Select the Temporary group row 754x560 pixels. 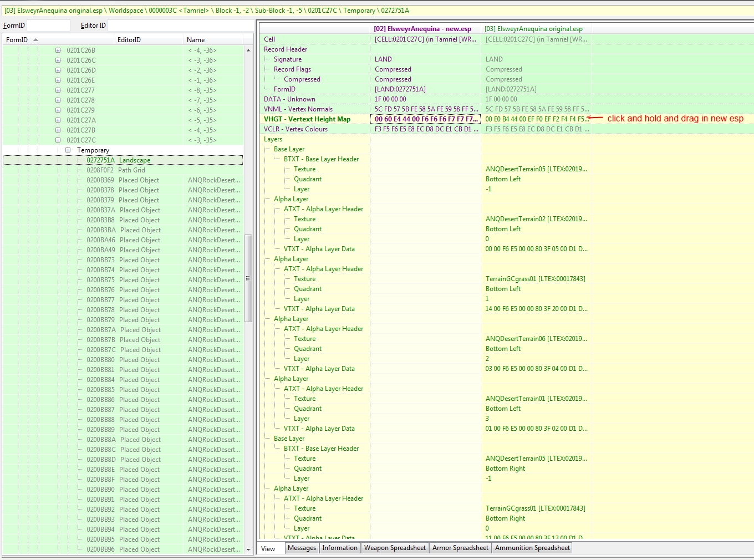click(123, 150)
